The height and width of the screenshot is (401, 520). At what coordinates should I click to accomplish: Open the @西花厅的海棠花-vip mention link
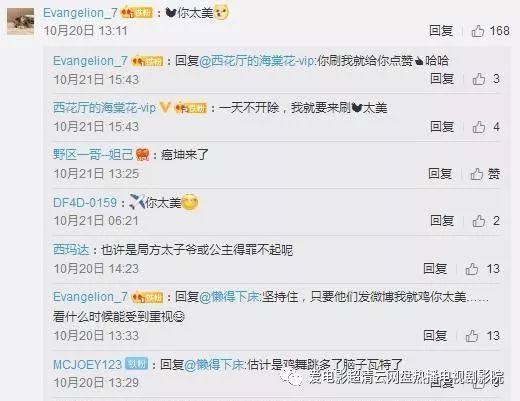point(257,61)
